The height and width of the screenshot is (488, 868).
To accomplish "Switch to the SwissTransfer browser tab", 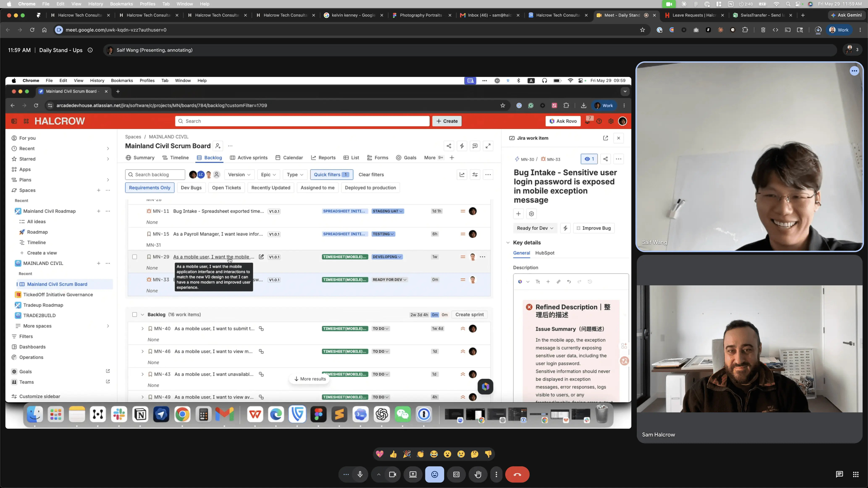I will [x=762, y=15].
